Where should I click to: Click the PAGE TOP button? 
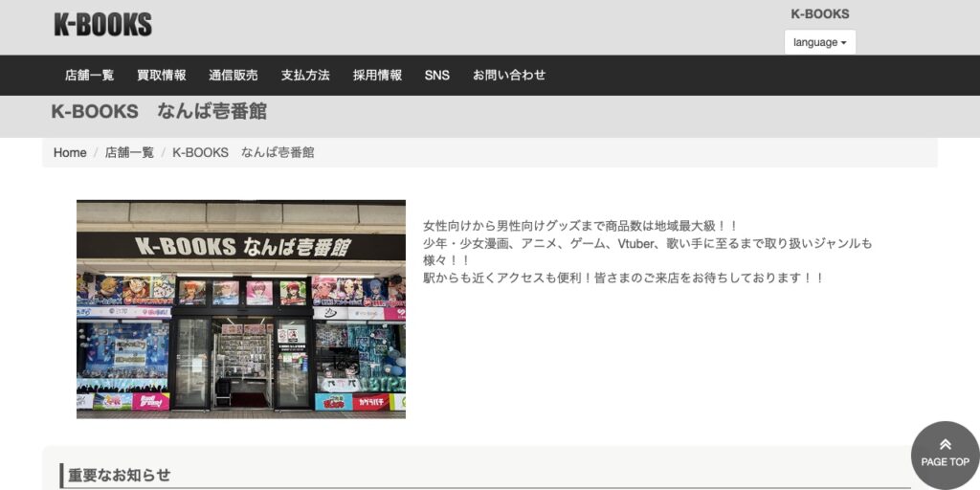[x=945, y=455]
